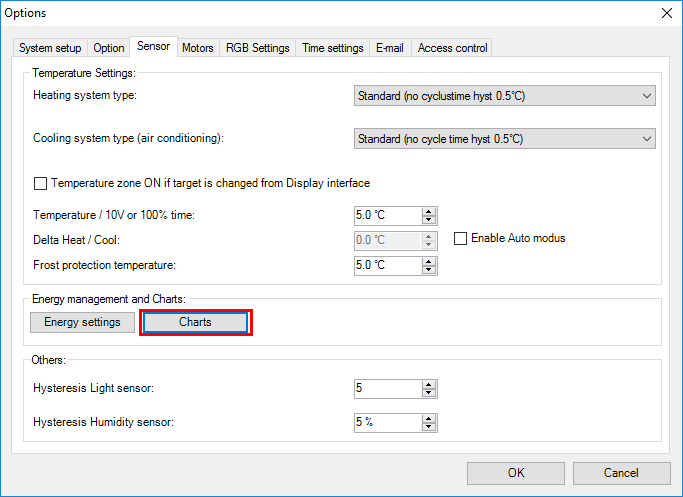Switch to the Motors tab

[197, 48]
